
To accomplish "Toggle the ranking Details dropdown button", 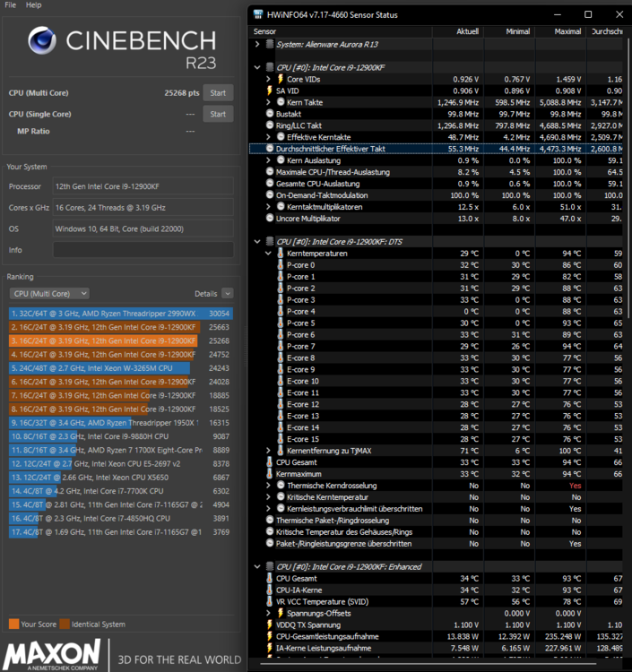I will [227, 293].
